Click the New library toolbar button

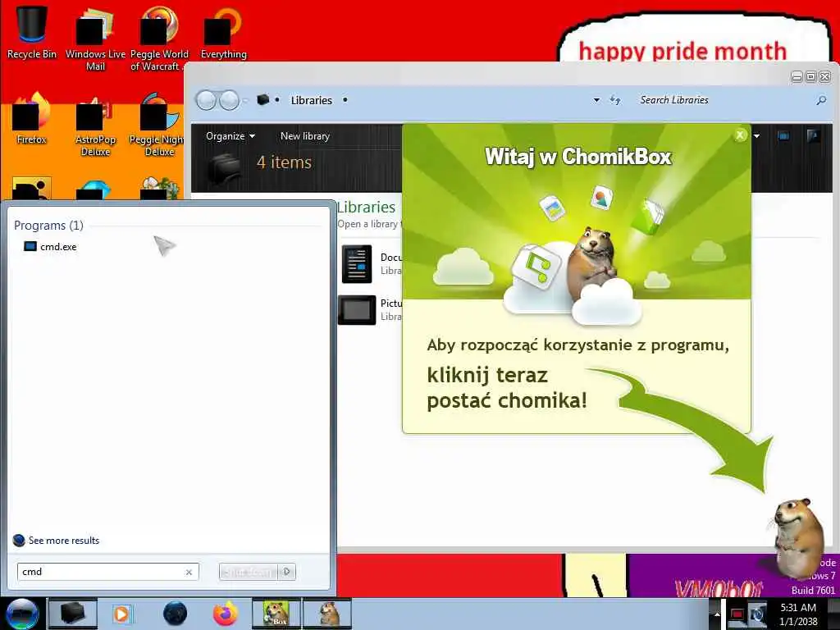coord(305,136)
